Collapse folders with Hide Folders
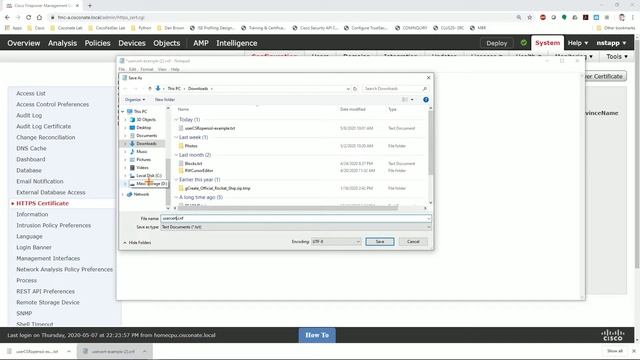This screenshot has width=640, height=360. [x=137, y=242]
